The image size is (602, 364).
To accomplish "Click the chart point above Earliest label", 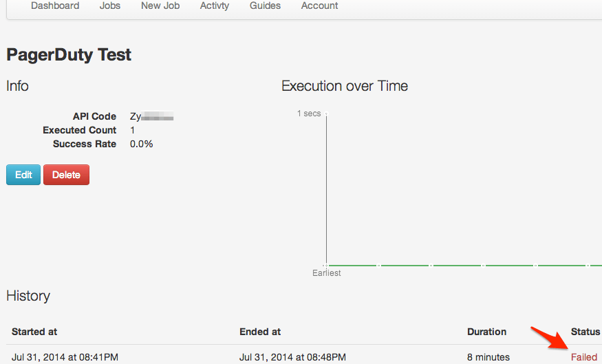I will [326, 265].
